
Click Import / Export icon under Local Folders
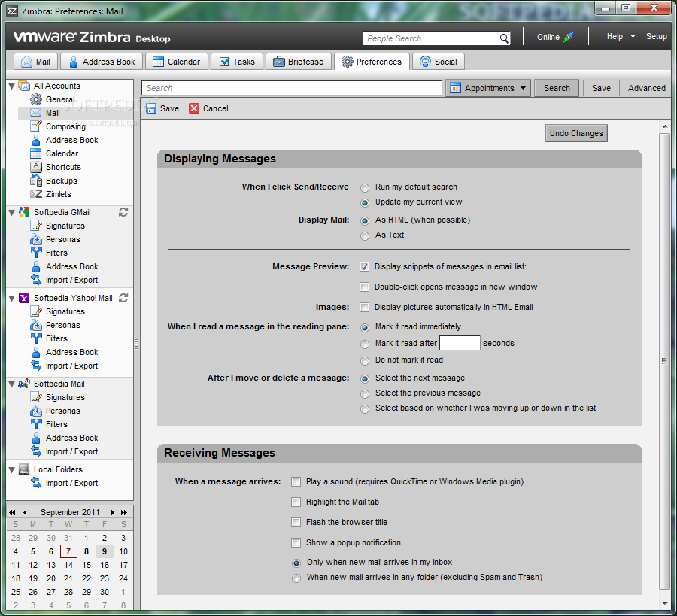(x=36, y=483)
